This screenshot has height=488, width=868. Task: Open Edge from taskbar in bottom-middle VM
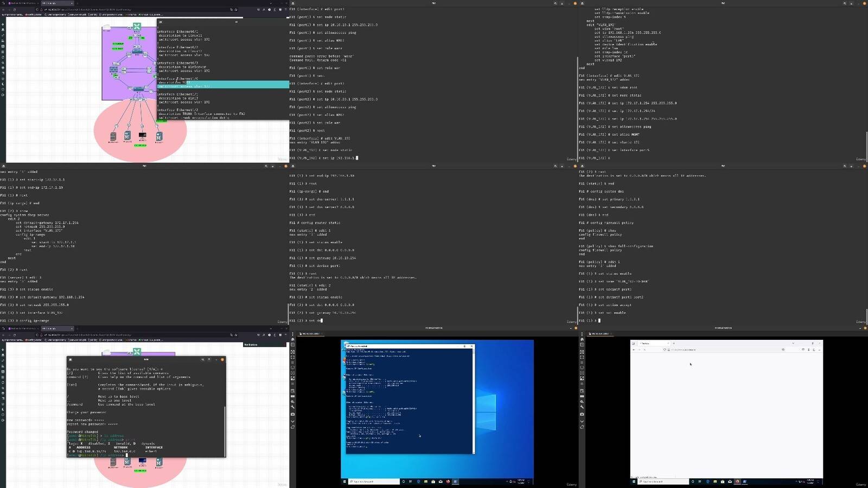click(x=418, y=481)
